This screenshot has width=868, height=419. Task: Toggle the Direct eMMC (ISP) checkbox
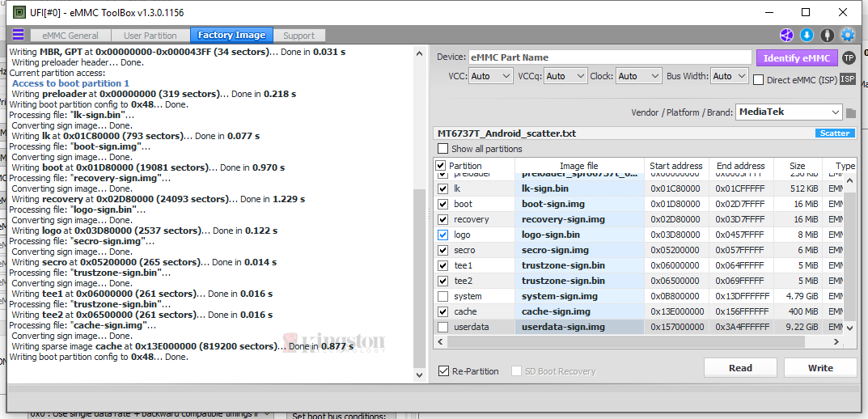coord(759,80)
